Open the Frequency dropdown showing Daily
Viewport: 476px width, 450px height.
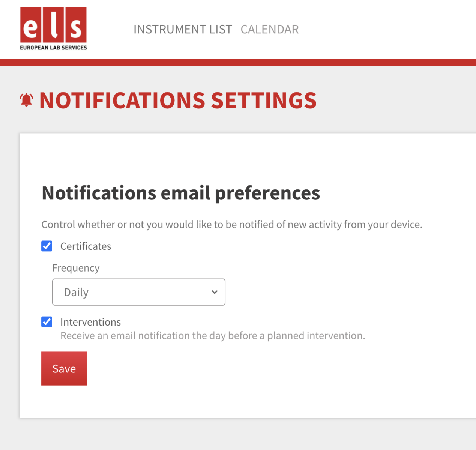(x=138, y=292)
